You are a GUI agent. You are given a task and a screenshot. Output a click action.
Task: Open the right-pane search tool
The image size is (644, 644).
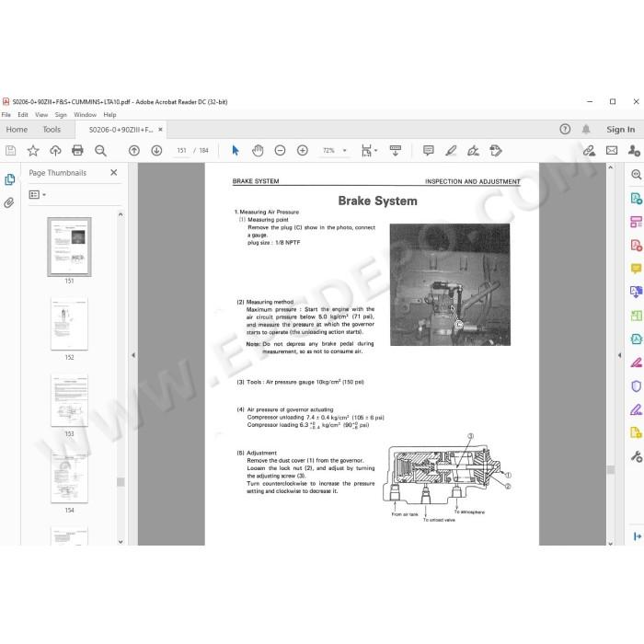coord(637,175)
